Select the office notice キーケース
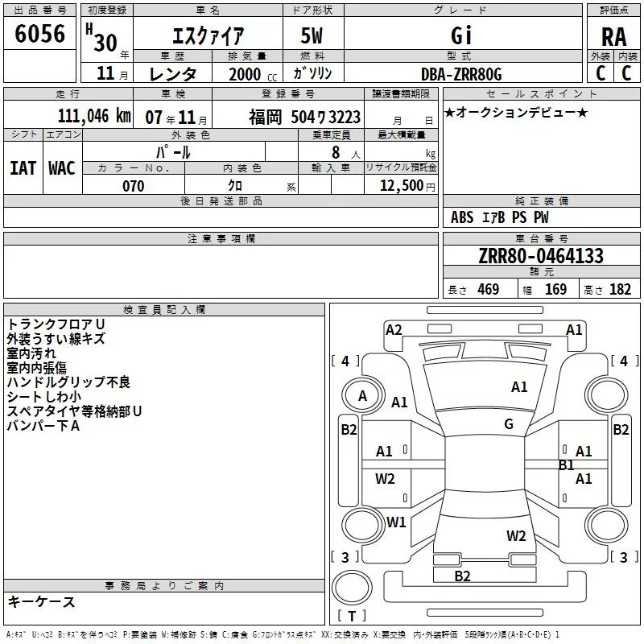This screenshot has height=644, width=644. pyautogui.click(x=41, y=601)
